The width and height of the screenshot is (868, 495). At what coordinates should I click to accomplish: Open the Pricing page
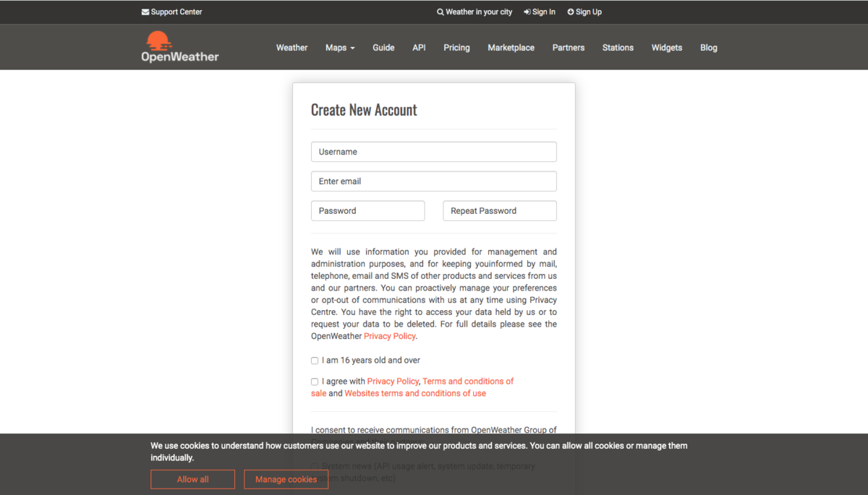456,48
